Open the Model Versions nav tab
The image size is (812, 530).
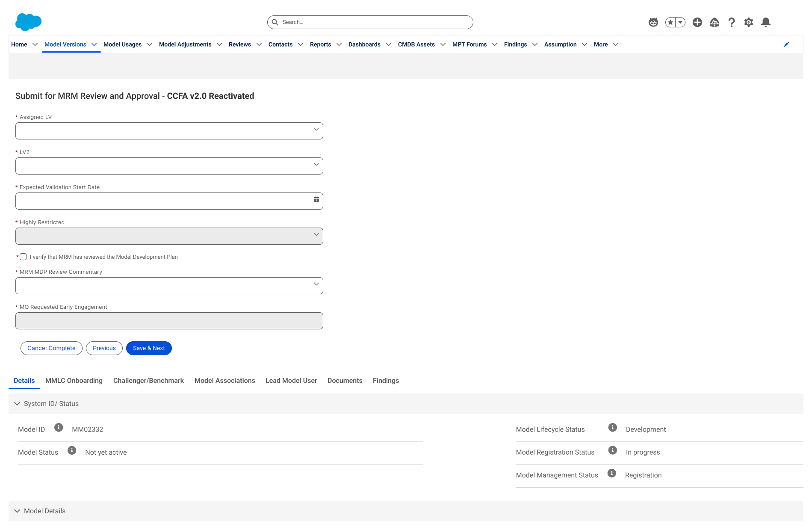[x=65, y=44]
